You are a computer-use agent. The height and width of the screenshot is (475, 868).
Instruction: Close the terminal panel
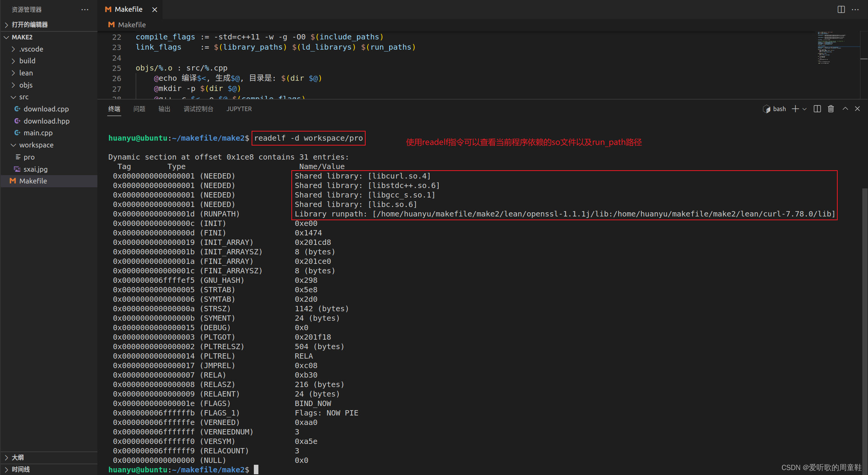[857, 109]
